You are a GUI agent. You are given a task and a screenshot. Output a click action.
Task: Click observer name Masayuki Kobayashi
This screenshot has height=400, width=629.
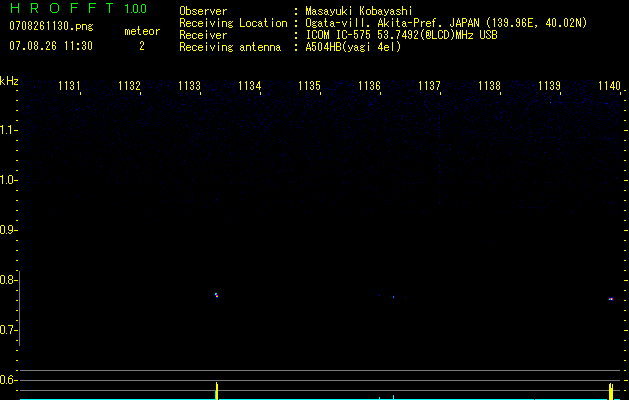[359, 11]
